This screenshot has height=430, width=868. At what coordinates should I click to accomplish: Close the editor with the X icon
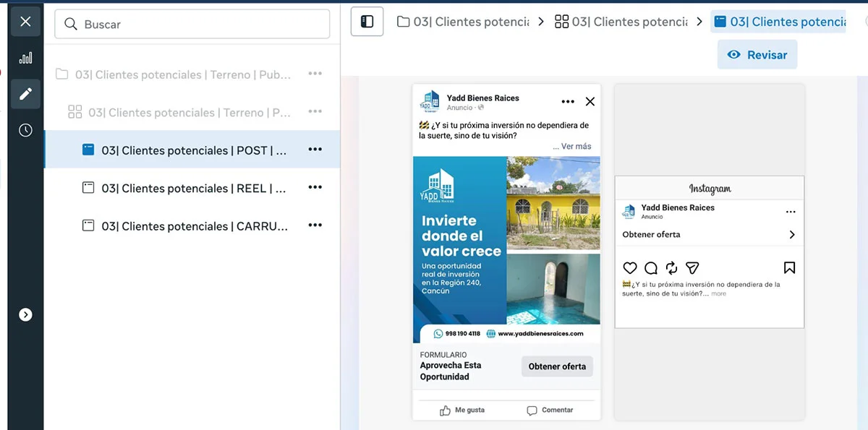coord(25,22)
